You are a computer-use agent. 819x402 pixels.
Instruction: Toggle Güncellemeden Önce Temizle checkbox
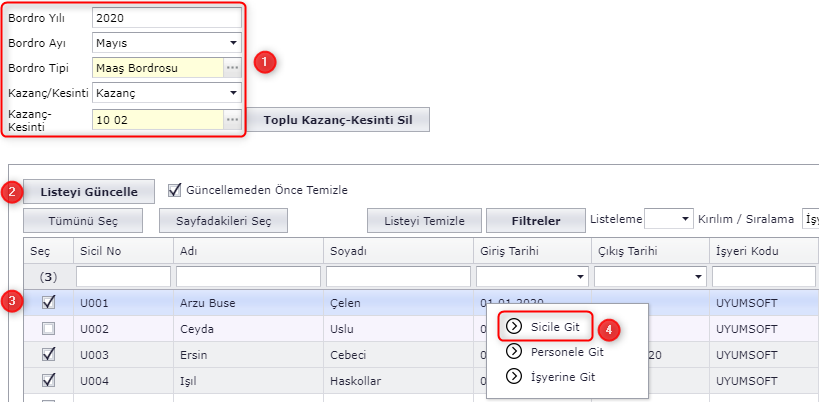[175, 190]
